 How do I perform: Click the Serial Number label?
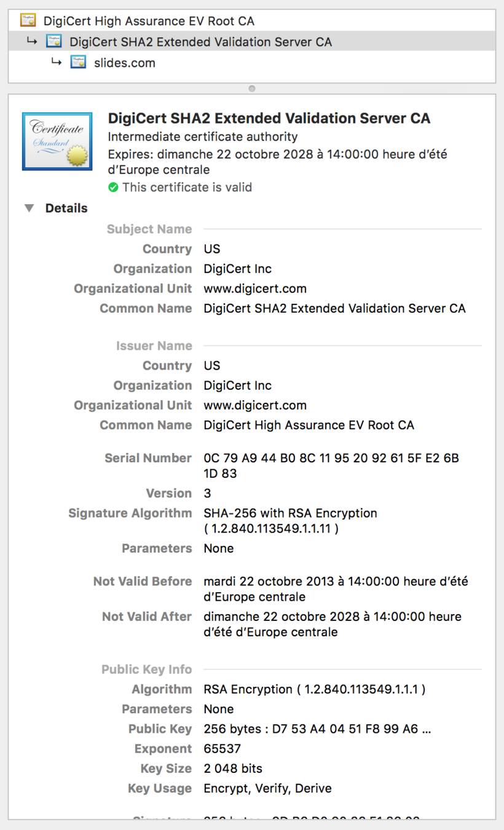click(x=148, y=458)
